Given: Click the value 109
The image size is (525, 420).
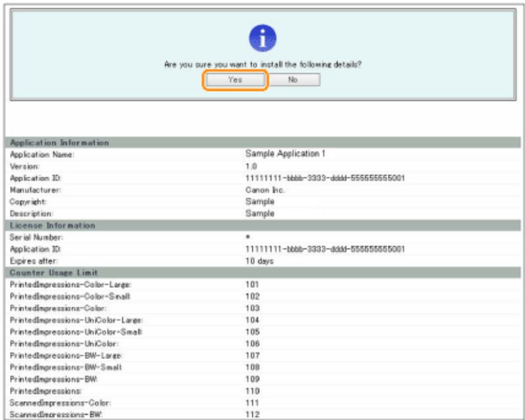Looking at the screenshot, I should coord(252,379).
